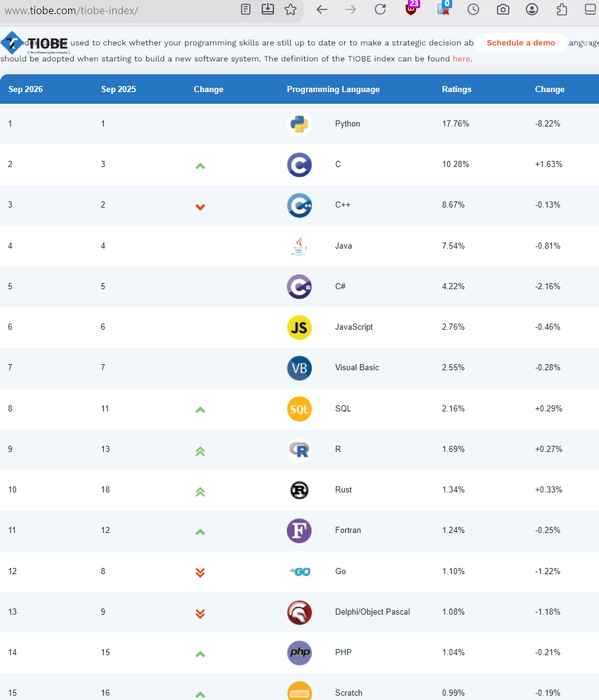
Task: Click the 7.54% rating for Java
Action: (x=453, y=246)
